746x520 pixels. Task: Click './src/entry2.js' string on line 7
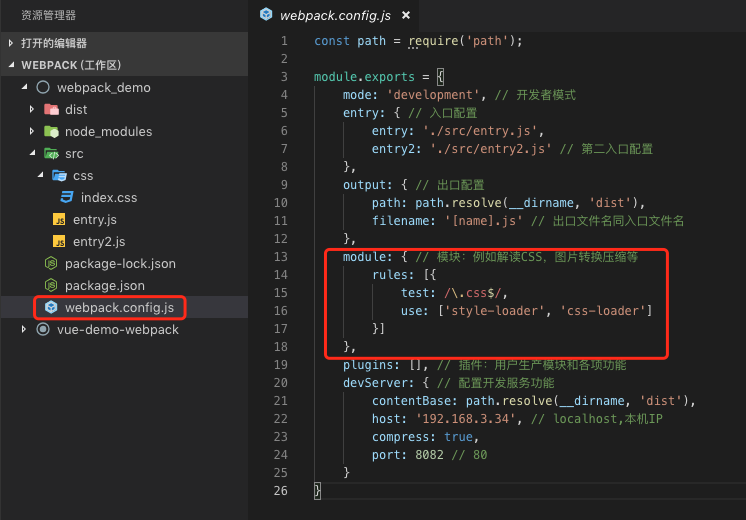[x=491, y=149]
